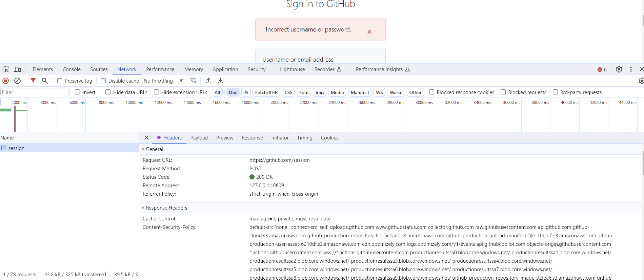Click the export HAR download icon
Screen dimensions: 644x280
coord(221,81)
